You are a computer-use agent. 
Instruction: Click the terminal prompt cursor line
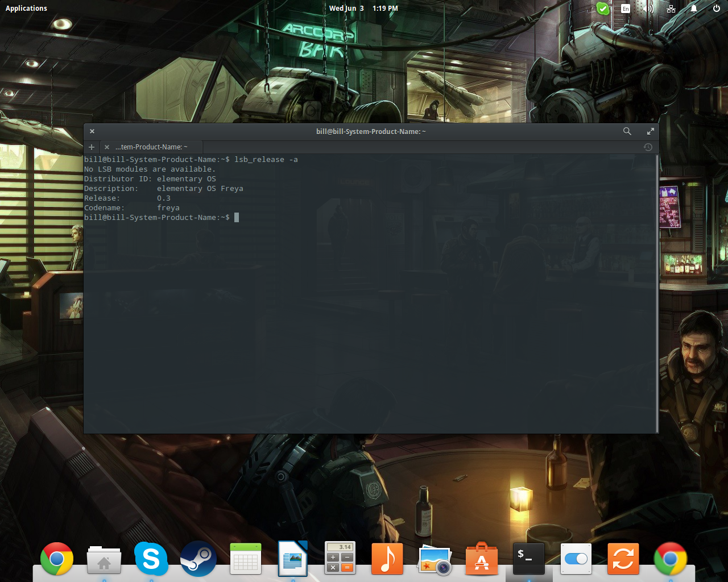pyautogui.click(x=162, y=217)
